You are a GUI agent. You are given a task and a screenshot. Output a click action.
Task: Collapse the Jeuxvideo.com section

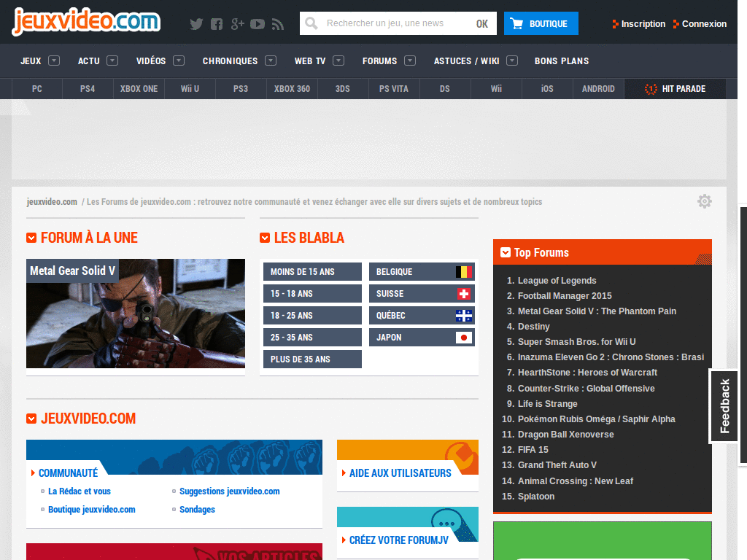pos(31,419)
